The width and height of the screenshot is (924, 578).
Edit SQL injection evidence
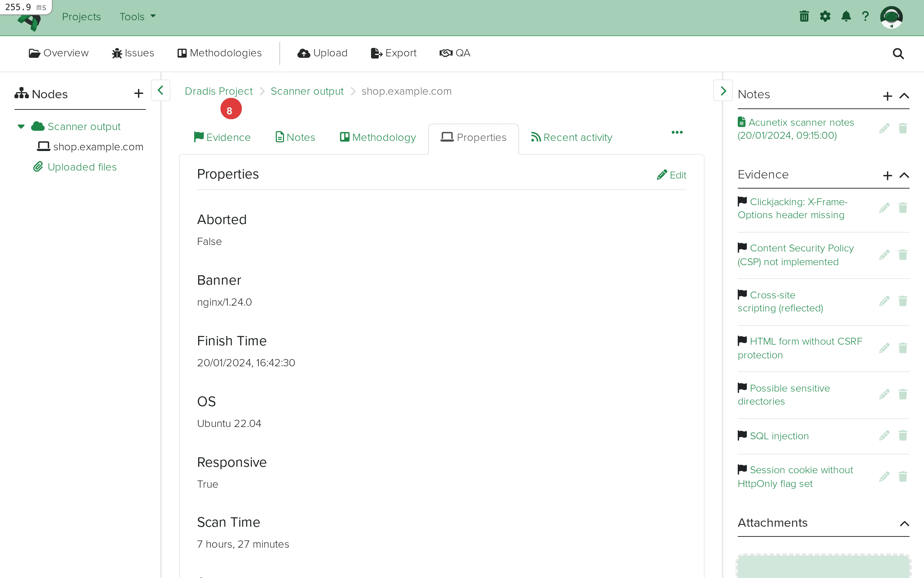(884, 436)
